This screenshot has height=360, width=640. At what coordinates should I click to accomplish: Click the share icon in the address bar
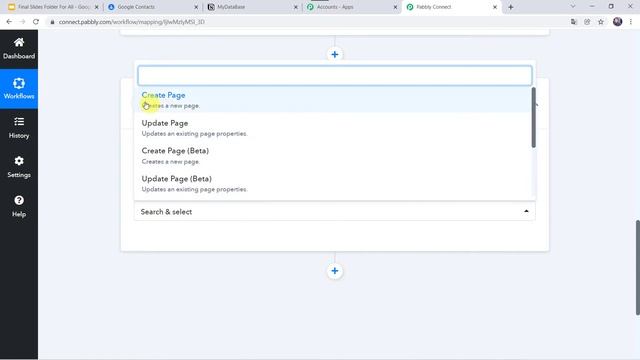(587, 22)
